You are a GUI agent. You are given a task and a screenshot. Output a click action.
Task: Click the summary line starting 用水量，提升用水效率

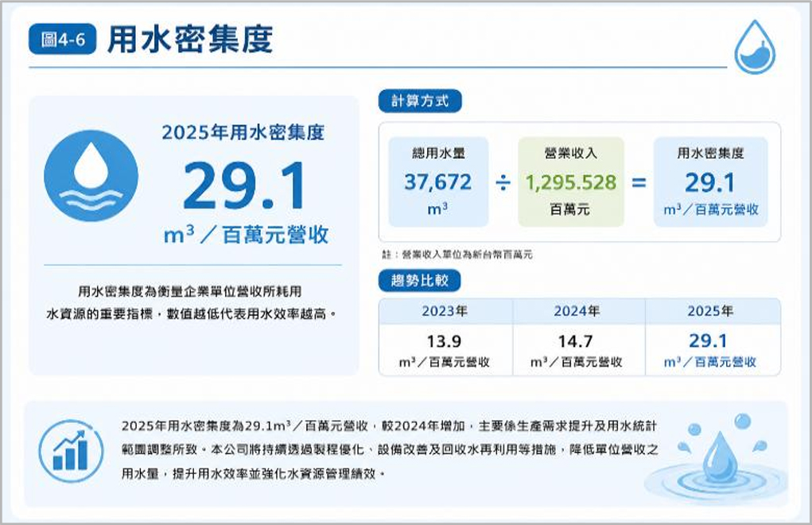point(254,473)
